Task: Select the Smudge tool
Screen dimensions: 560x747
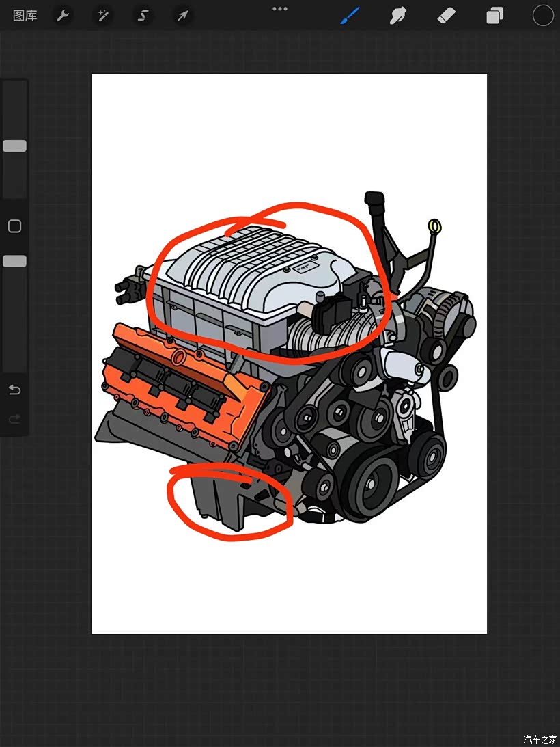Action: (x=397, y=15)
